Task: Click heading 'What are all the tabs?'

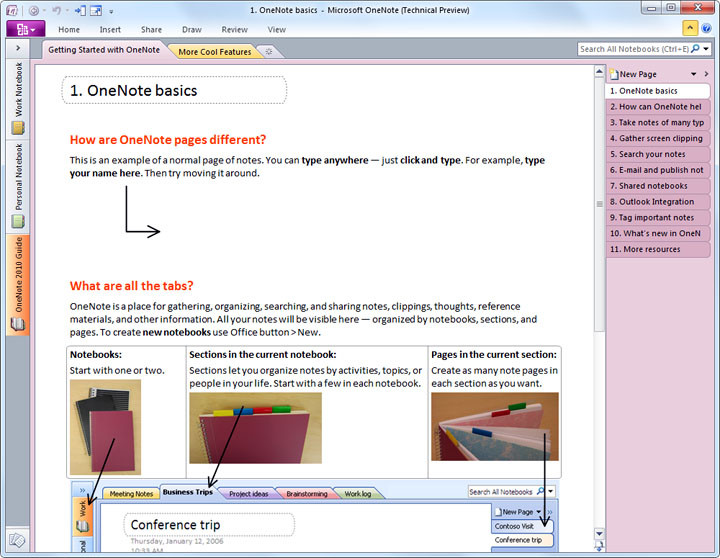Action: tap(131, 286)
